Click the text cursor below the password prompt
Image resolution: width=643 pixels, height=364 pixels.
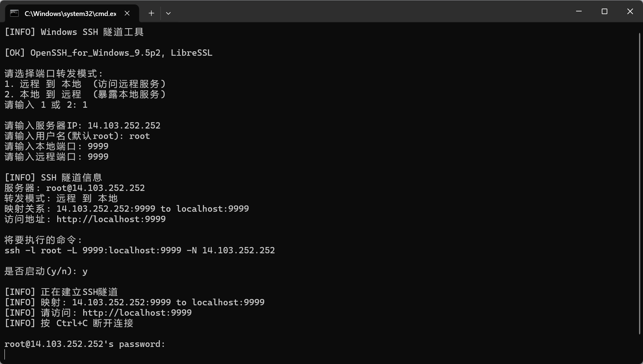(x=5, y=354)
